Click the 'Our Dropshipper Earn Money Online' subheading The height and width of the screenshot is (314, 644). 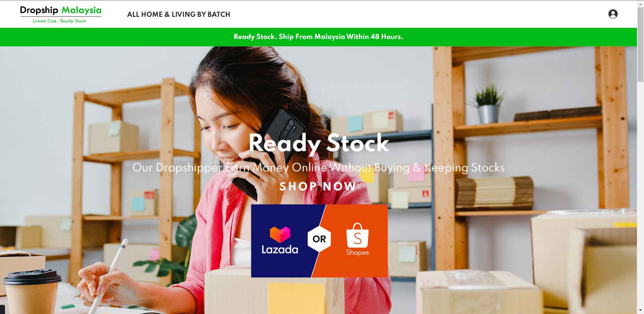point(318,168)
